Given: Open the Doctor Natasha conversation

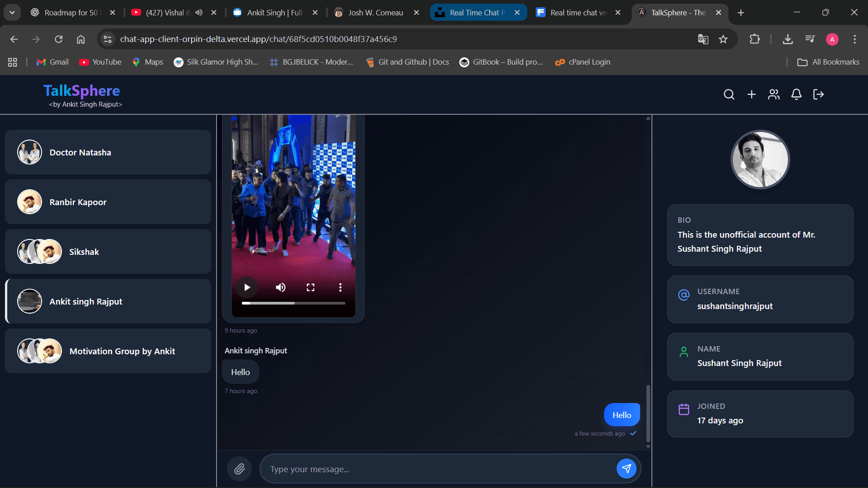Looking at the screenshot, I should click(x=108, y=152).
